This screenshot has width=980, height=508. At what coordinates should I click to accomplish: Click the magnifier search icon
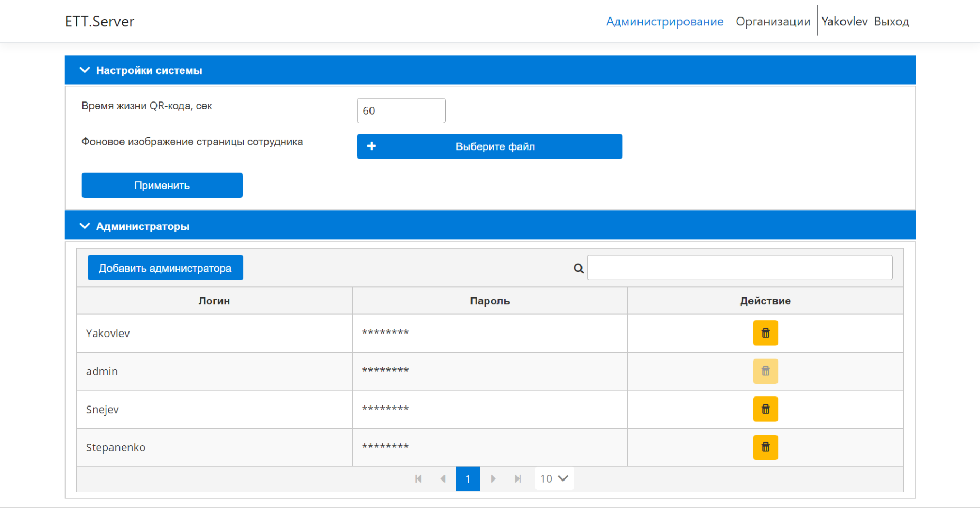coord(578,269)
